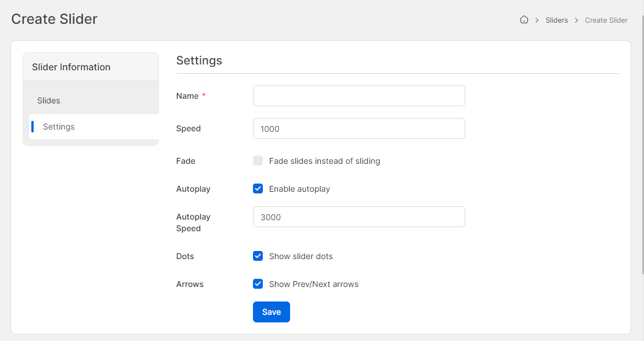Screen dimensions: 644x341
Task: Toggle Show slider dots checkbox
Action: pos(258,256)
